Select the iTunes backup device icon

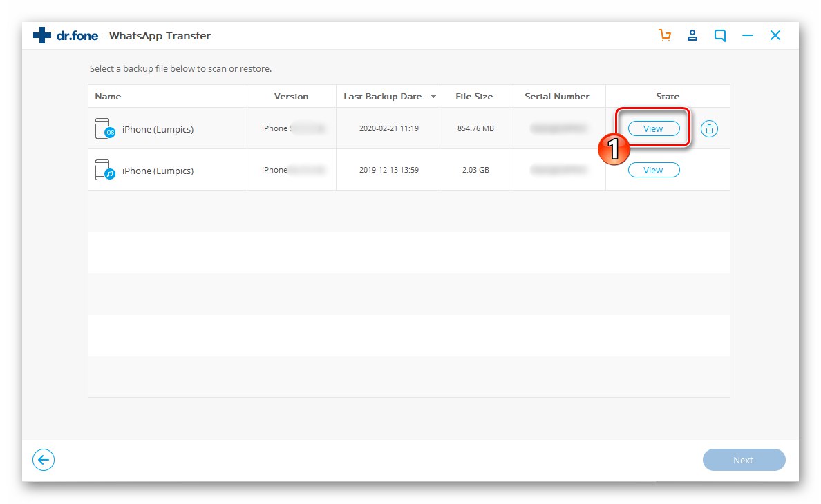click(x=105, y=170)
